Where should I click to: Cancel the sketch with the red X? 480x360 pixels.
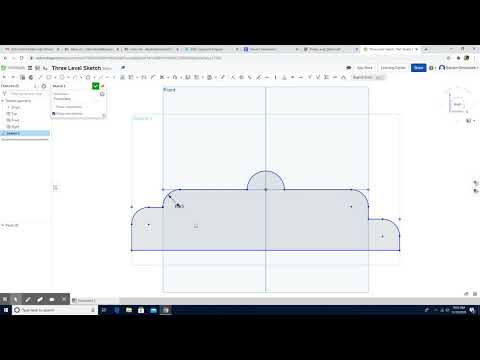pyautogui.click(x=103, y=86)
